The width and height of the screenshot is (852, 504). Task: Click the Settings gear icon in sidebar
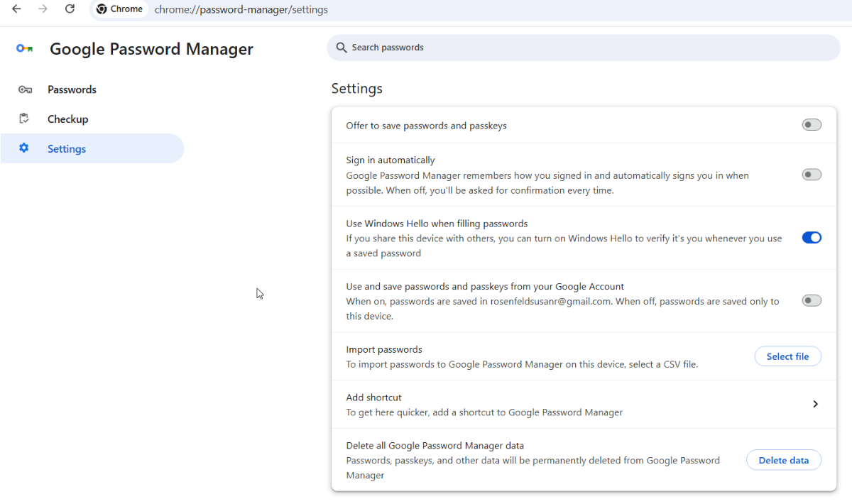point(24,148)
